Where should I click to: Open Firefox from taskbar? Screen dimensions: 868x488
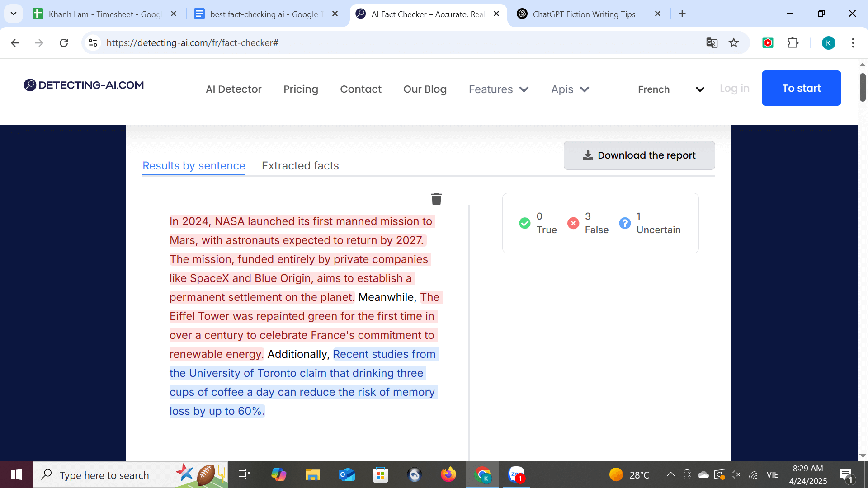448,475
